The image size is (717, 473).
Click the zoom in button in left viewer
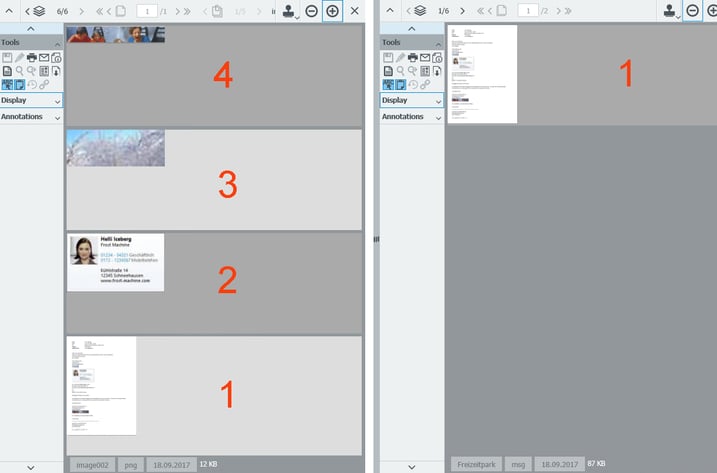tap(332, 11)
